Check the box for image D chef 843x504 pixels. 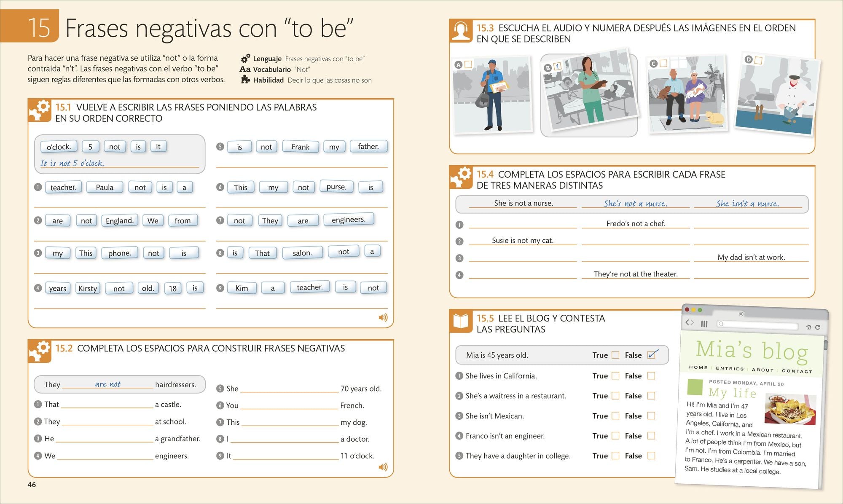[758, 60]
